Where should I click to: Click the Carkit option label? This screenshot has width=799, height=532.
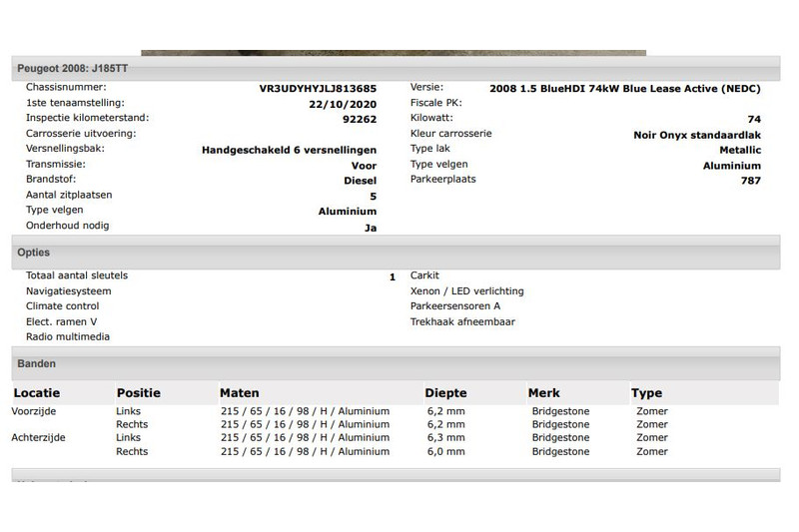[x=424, y=275]
